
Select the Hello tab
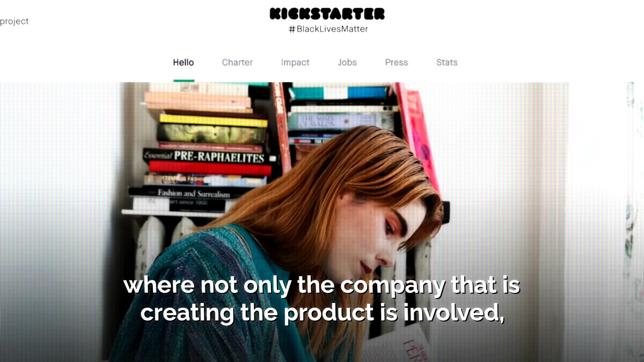click(x=184, y=62)
